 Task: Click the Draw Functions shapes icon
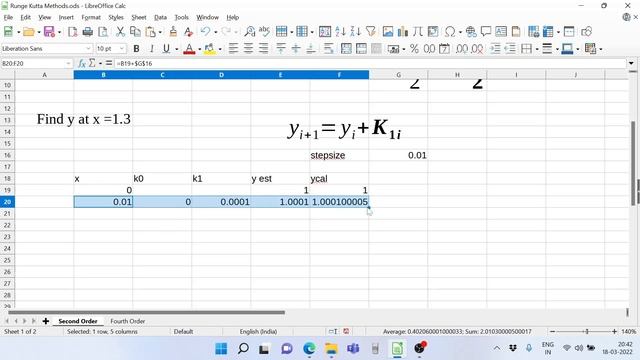pos(587,31)
